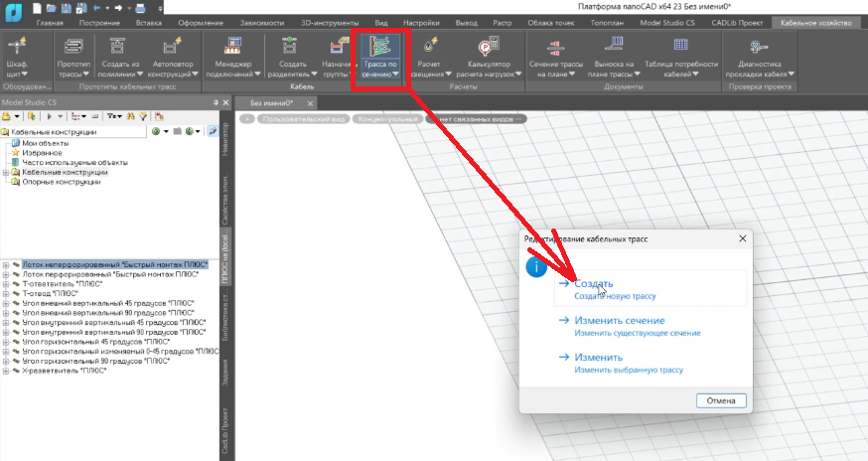Choose Создать новую трассу in the dialog
Image resolution: width=868 pixels, height=461 pixels.
651,289
